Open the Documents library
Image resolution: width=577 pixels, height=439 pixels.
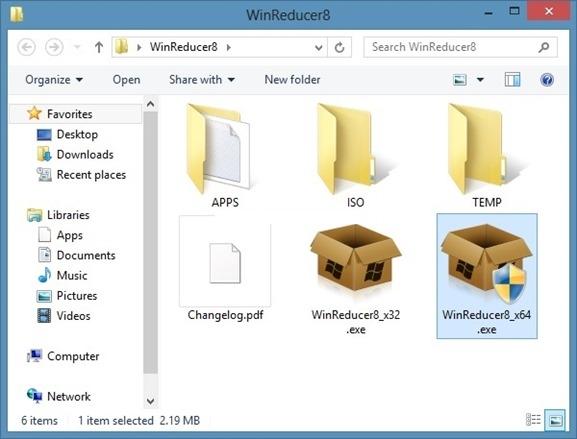pyautogui.click(x=86, y=255)
